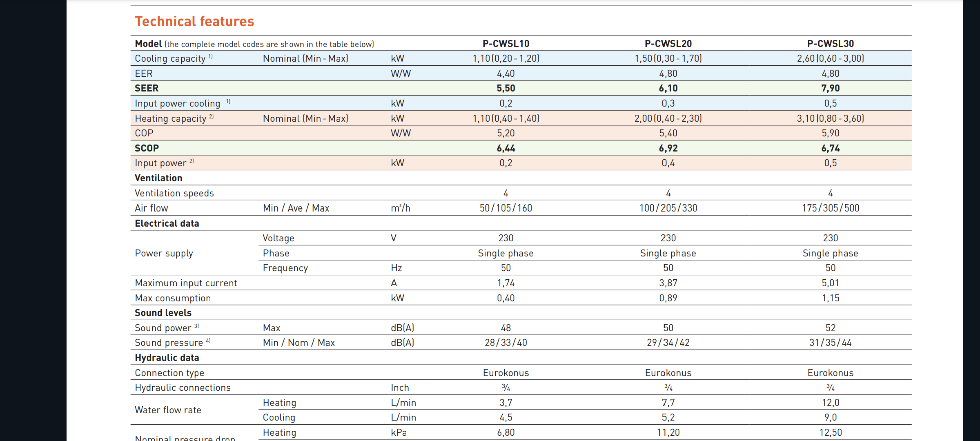Click the bold SCOP row label
The image size is (980, 441).
[x=147, y=148]
